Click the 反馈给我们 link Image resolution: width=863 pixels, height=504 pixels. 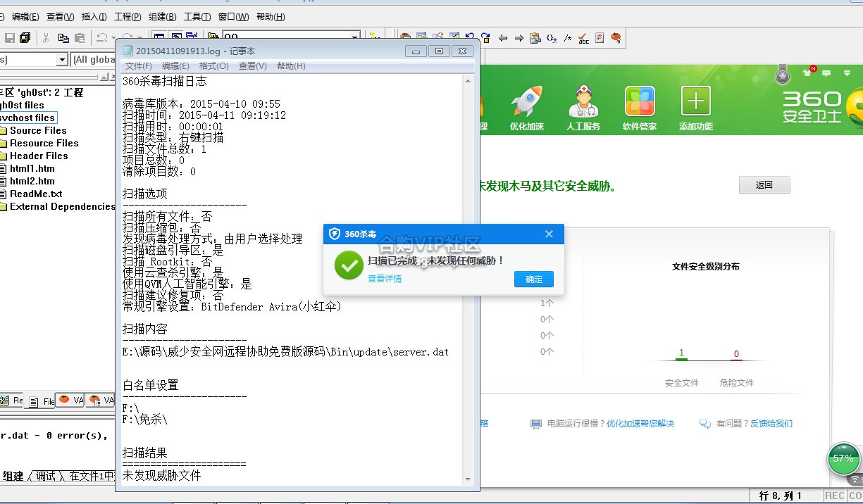(771, 424)
